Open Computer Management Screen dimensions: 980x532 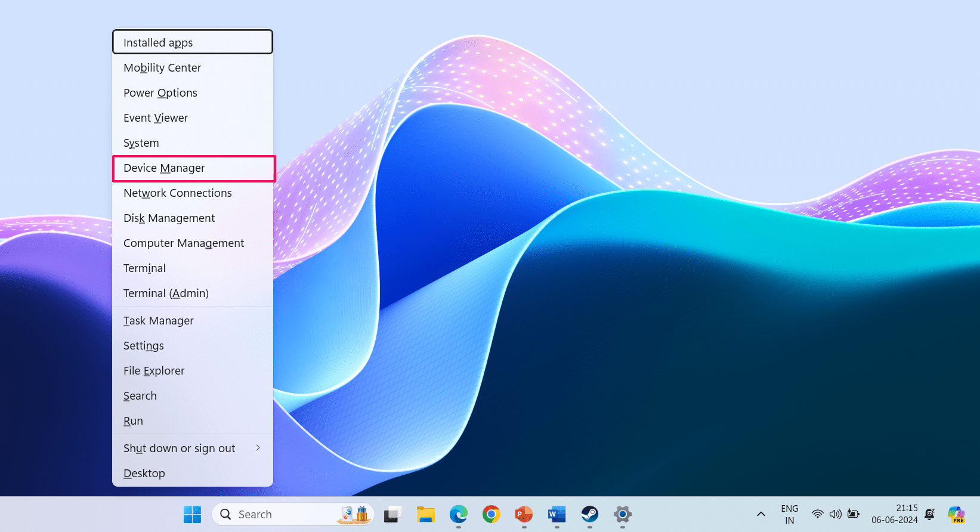(193, 243)
